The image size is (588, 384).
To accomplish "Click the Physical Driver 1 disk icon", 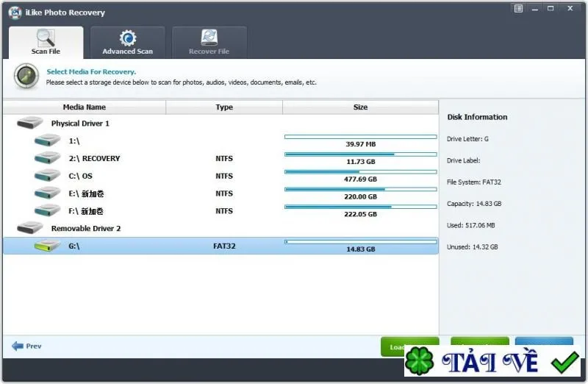I will coord(30,123).
